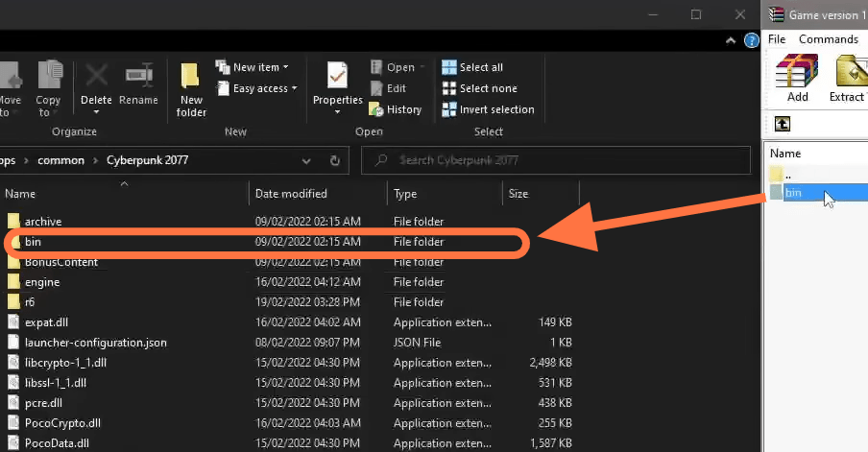Collapse the ribbon with the chevron
The height and width of the screenshot is (452, 868).
pos(731,40)
